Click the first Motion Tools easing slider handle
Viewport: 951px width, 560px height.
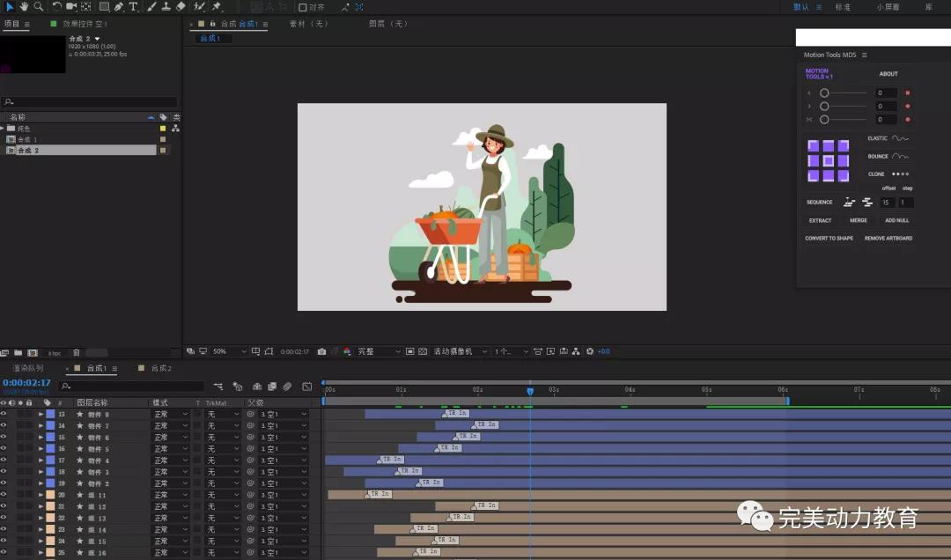click(x=824, y=92)
